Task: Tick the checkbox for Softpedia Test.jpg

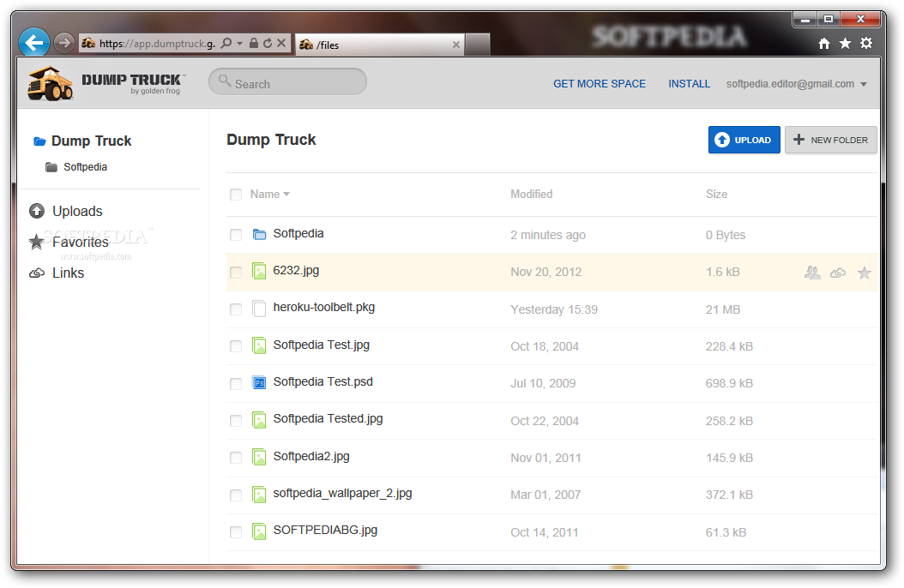Action: point(236,346)
